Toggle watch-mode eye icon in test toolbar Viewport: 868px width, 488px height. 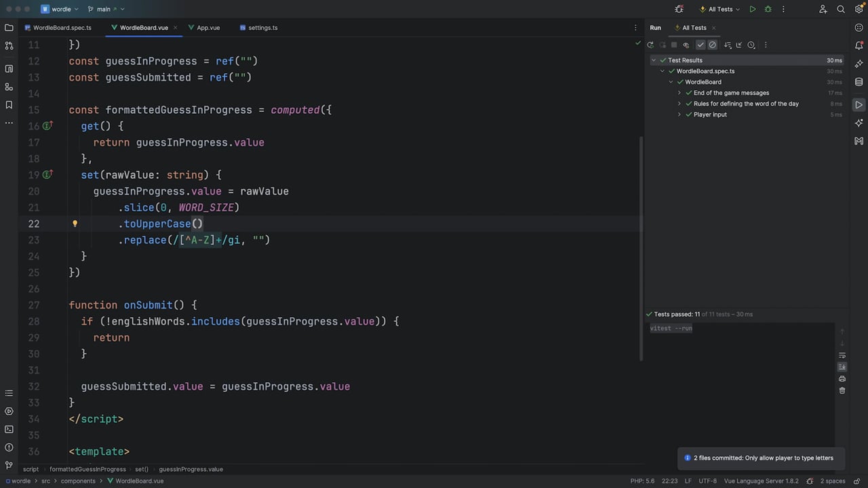click(686, 45)
